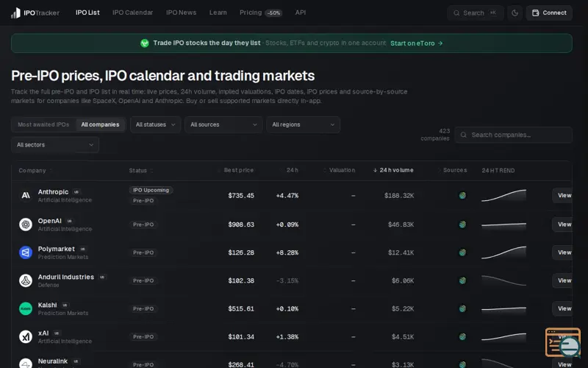Open the API nav item
The image size is (588, 368).
tap(301, 13)
